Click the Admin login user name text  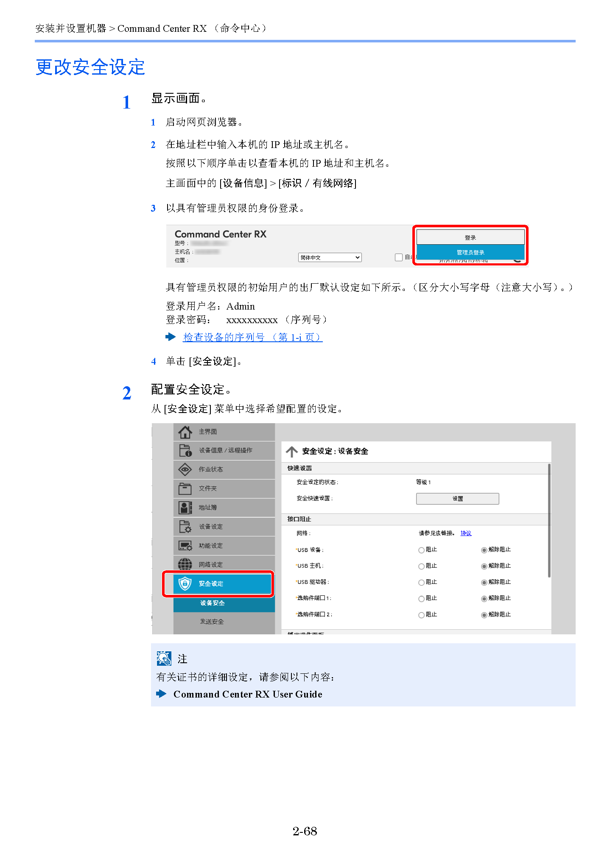pyautogui.click(x=241, y=306)
